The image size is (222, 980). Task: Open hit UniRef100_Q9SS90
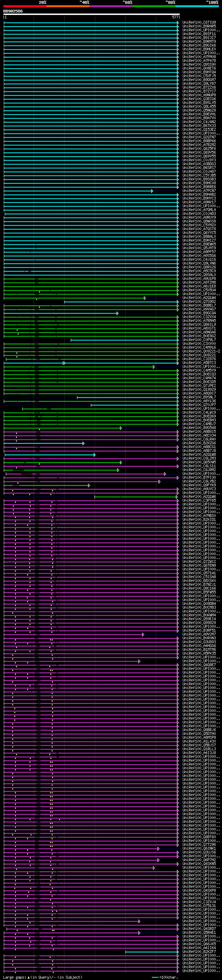199,64
